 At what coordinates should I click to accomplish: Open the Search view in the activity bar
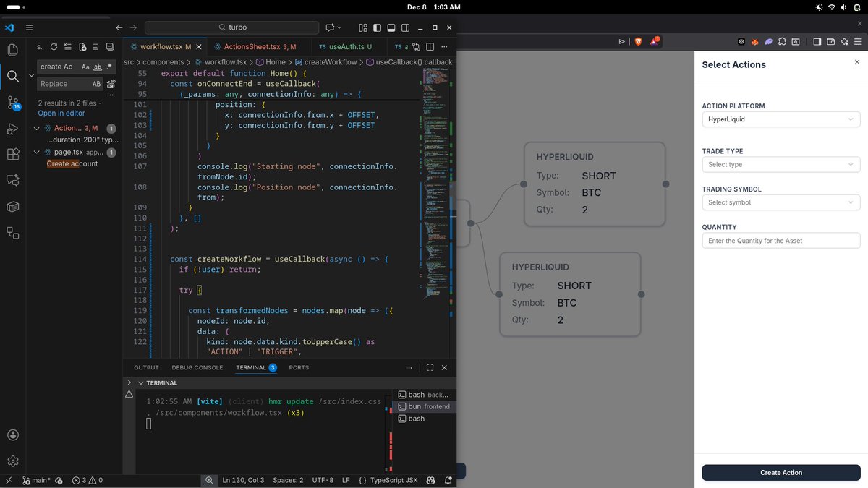click(12, 76)
